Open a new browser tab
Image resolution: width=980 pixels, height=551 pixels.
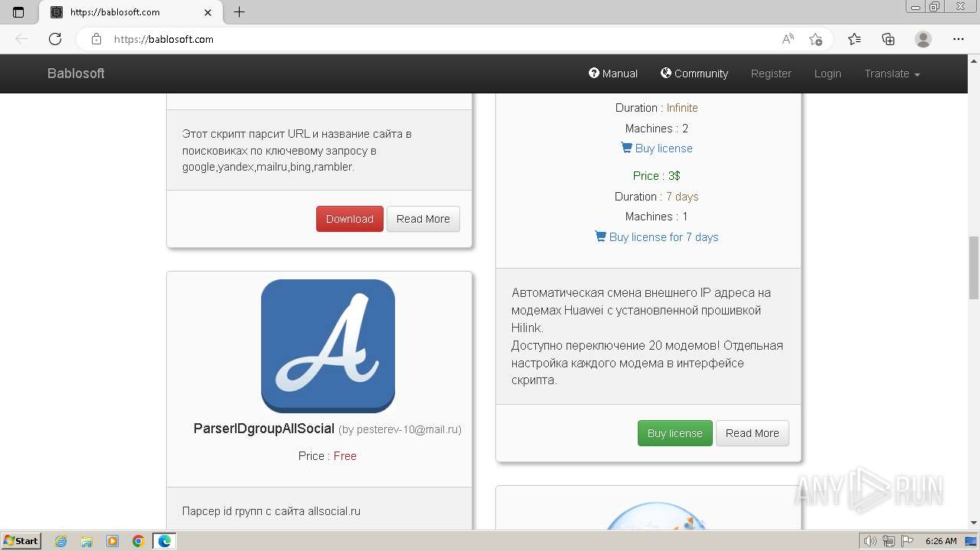coord(239,12)
